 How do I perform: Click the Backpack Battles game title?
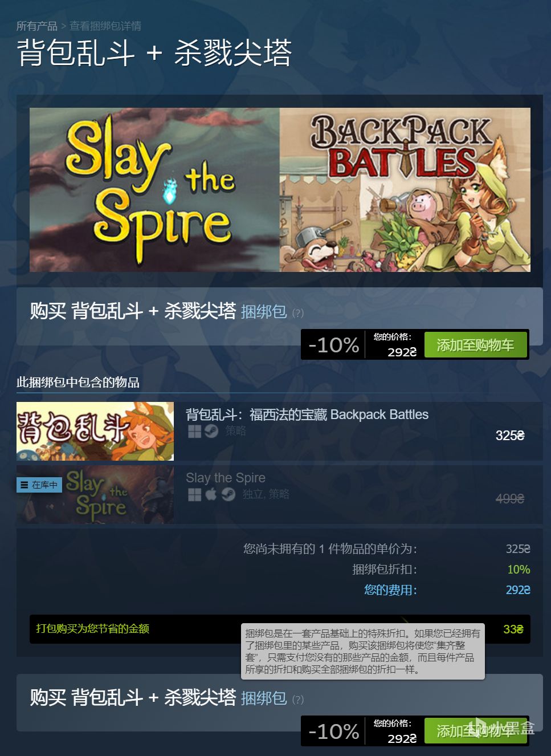tap(307, 414)
